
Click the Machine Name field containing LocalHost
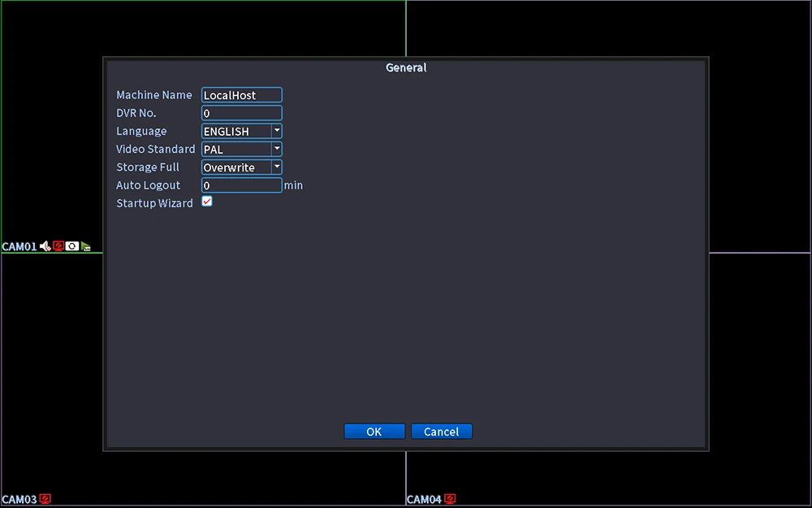[242, 95]
